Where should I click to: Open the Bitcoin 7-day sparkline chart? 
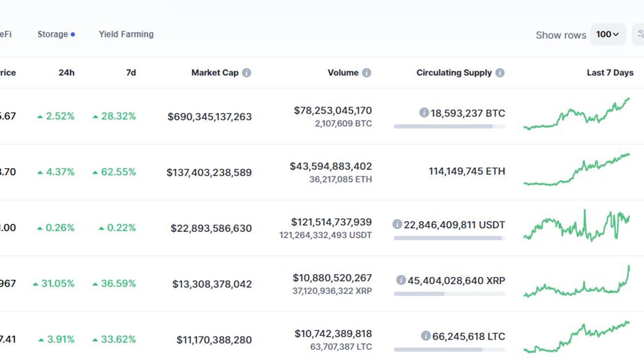[576, 114]
